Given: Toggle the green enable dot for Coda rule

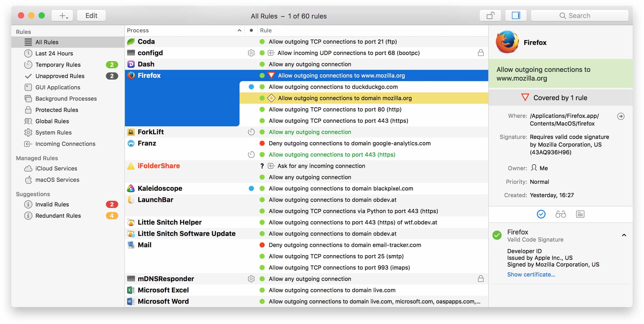Looking at the screenshot, I should pyautogui.click(x=262, y=42).
